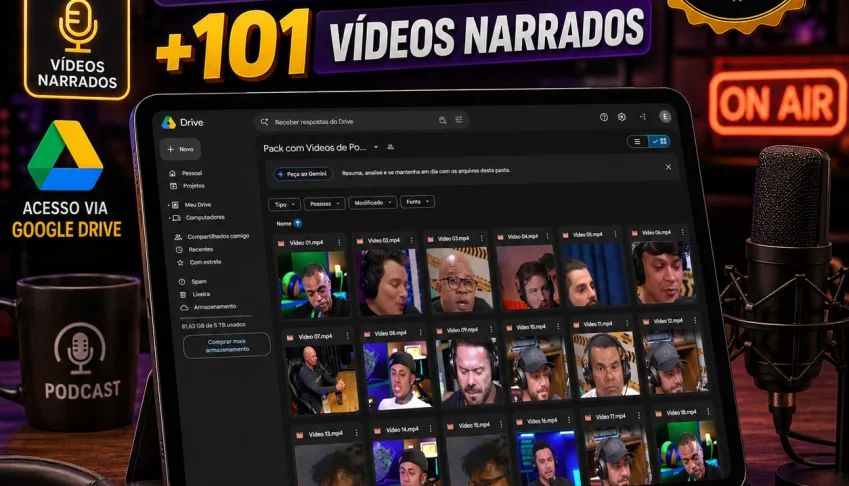
Task: Close the Gemini suggestion banner
Action: [668, 167]
